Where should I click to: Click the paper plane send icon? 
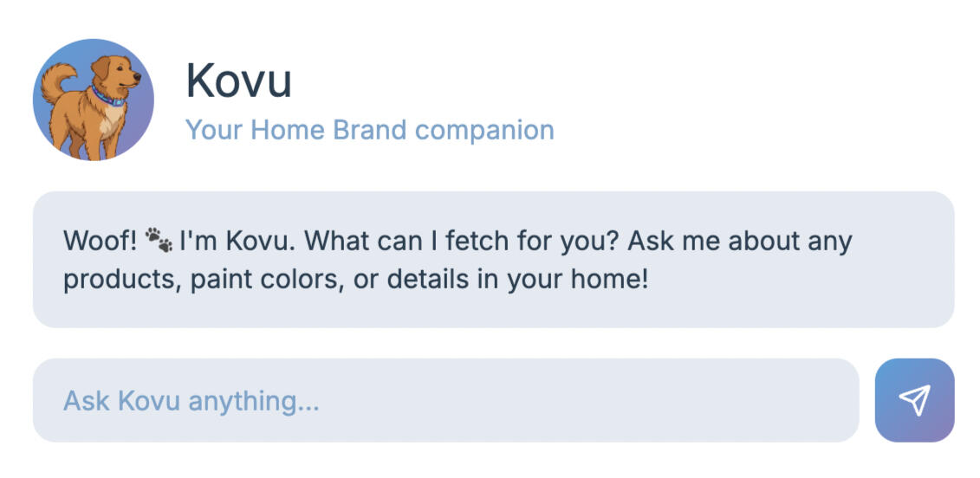[914, 400]
